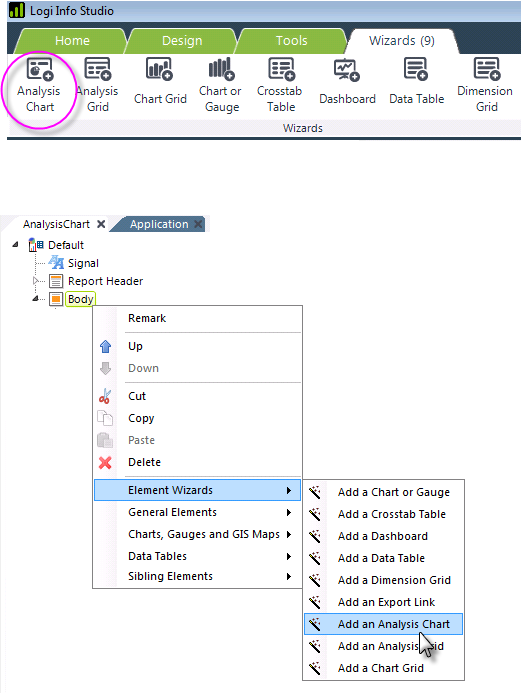
Task: Select Copy from the context menu
Action: point(197,418)
